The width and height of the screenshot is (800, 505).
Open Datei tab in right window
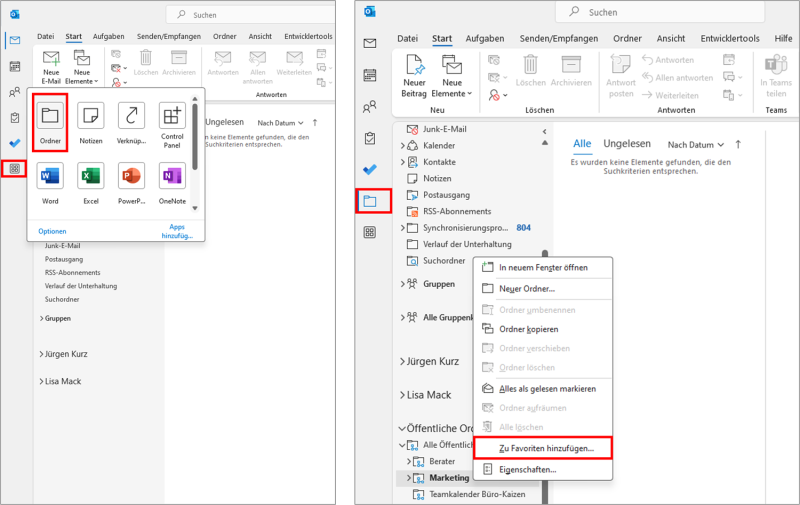pos(407,38)
